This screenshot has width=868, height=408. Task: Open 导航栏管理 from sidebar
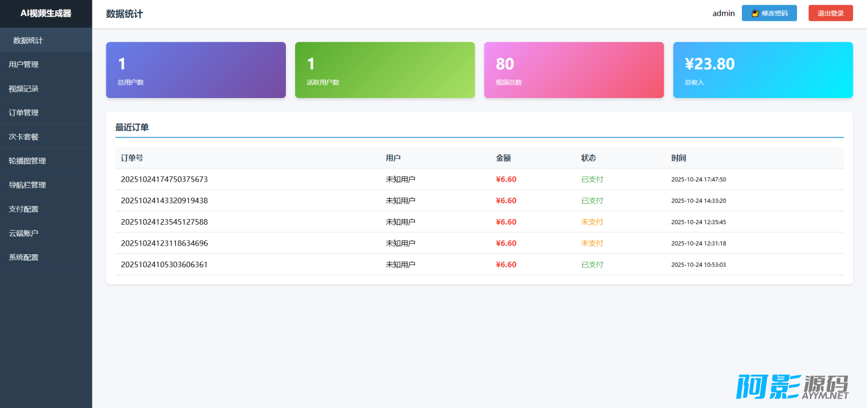(x=27, y=185)
